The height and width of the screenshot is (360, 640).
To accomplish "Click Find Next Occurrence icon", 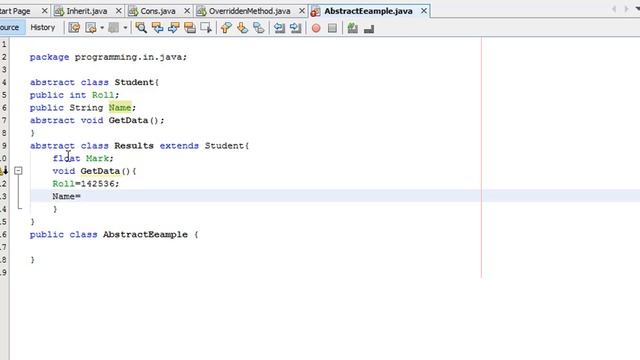I will (174, 28).
